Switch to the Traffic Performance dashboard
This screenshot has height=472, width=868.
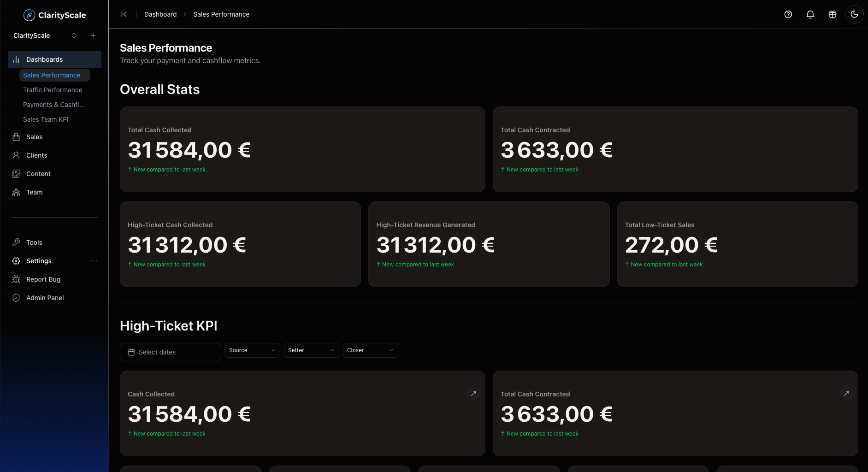coord(53,90)
